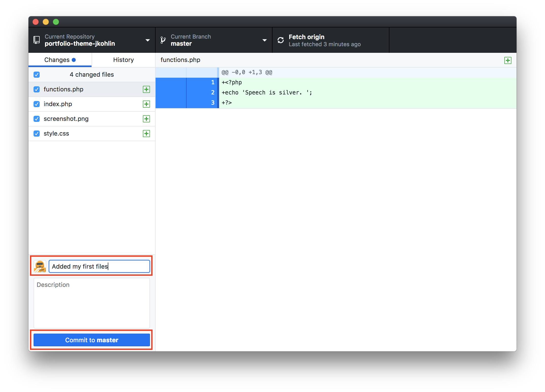This screenshot has width=545, height=392.
Task: Uncheck the functions.php checkbox
Action: (37, 89)
